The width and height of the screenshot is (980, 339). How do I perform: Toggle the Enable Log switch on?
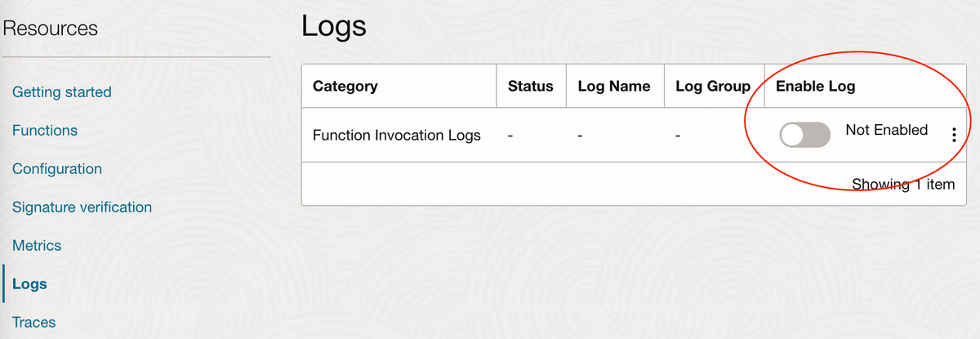(x=804, y=135)
